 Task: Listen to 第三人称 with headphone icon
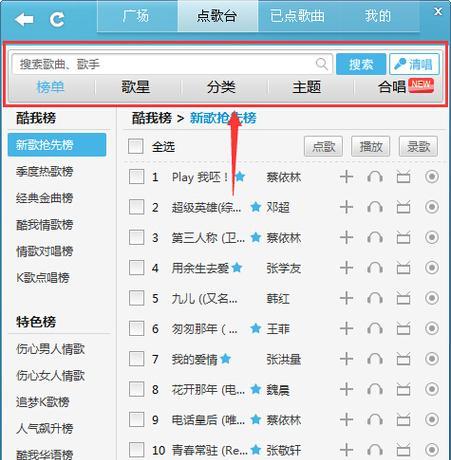click(x=375, y=237)
